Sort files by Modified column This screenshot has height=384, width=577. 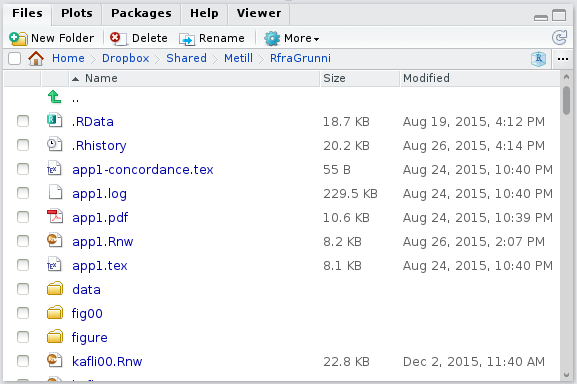480,78
